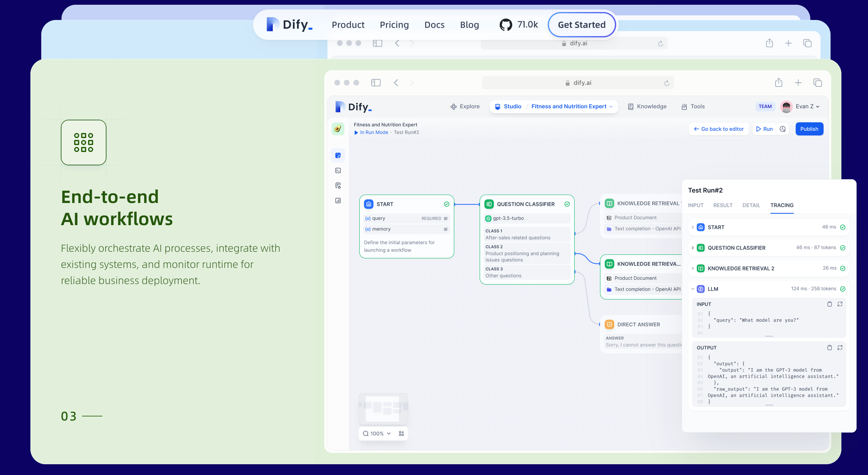This screenshot has width=868, height=475.
Task: Click reload icon in front browser address bar
Action: (x=667, y=83)
